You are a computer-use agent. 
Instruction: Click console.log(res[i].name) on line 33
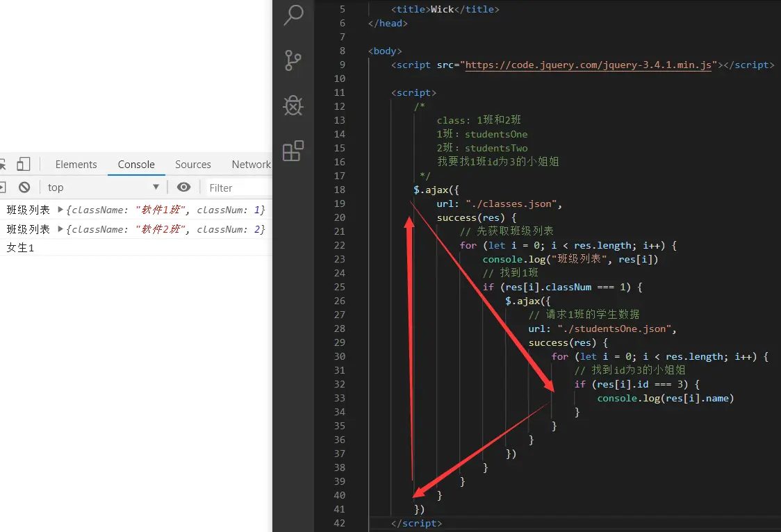(666, 398)
